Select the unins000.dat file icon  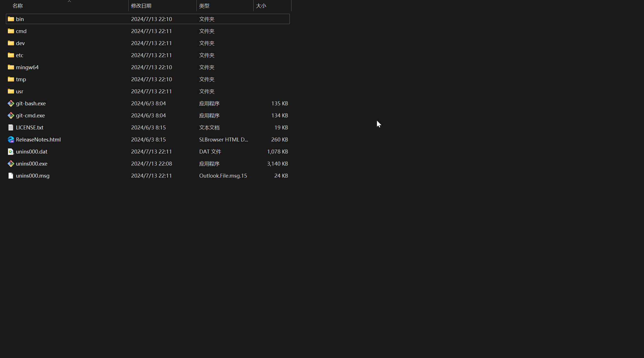[x=11, y=152]
